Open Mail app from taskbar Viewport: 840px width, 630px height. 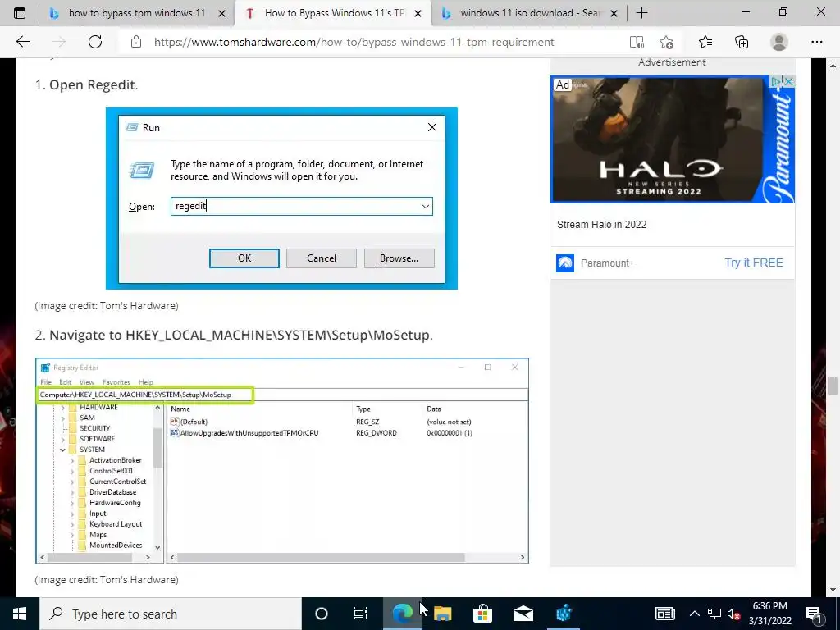pyautogui.click(x=523, y=614)
